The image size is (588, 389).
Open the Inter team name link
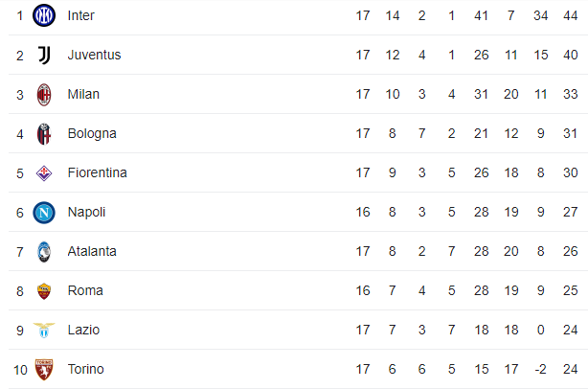pos(81,15)
